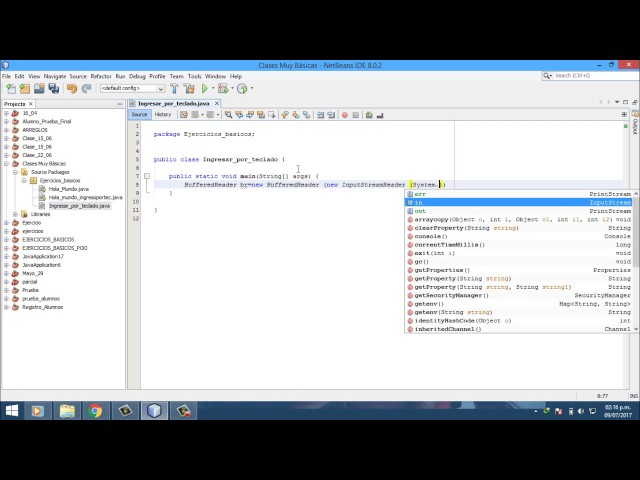Click Shift Line Left editor icon
Viewport: 640px width, 480px height.
coord(320,115)
